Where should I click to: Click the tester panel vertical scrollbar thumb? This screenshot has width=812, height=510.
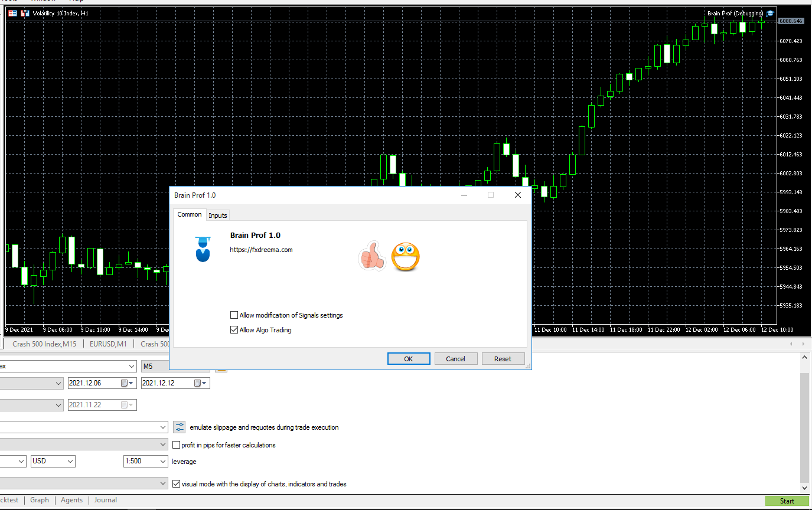804,427
